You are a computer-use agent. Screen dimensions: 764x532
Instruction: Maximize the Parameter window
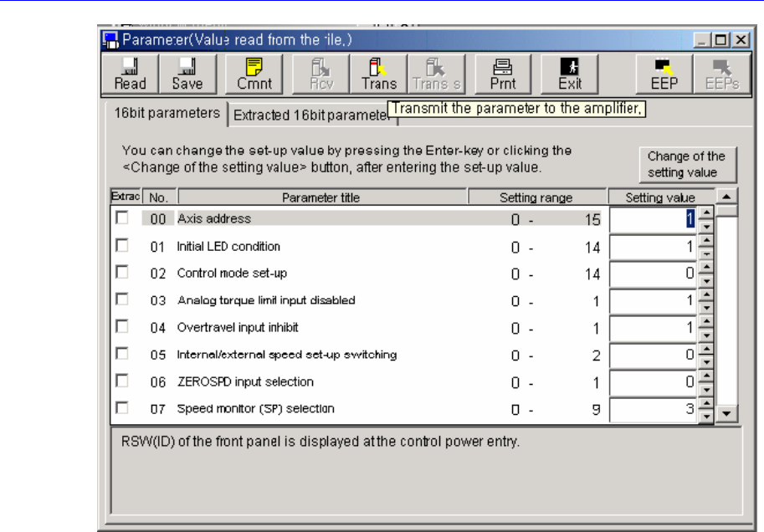tap(720, 39)
